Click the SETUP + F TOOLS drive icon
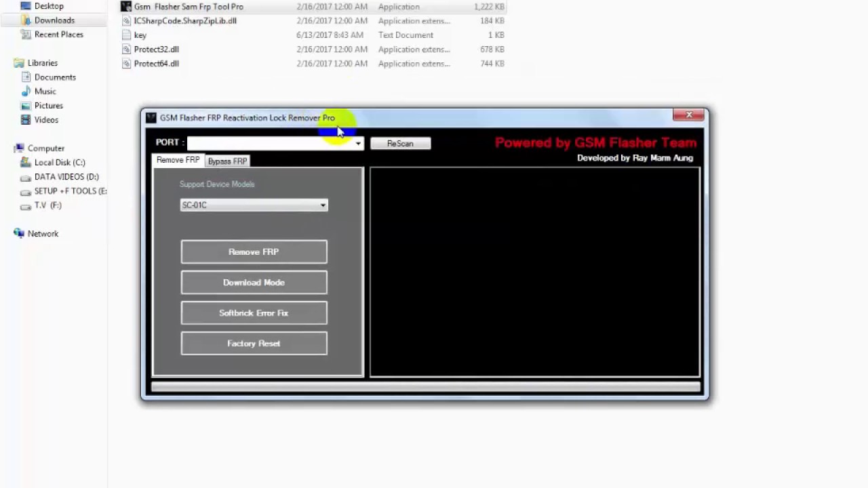868x488 pixels. [26, 191]
